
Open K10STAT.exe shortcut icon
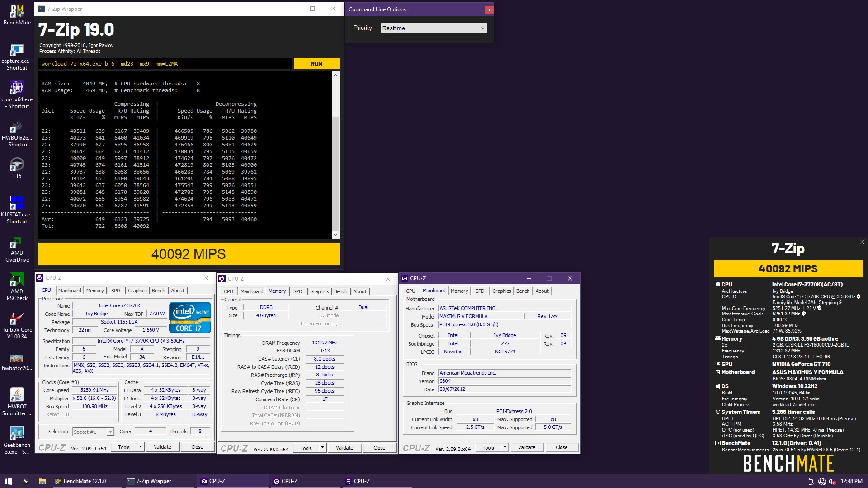click(17, 210)
